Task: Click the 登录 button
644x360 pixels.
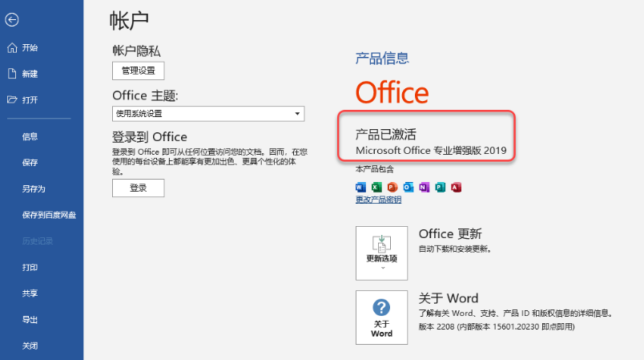Action: pos(139,188)
